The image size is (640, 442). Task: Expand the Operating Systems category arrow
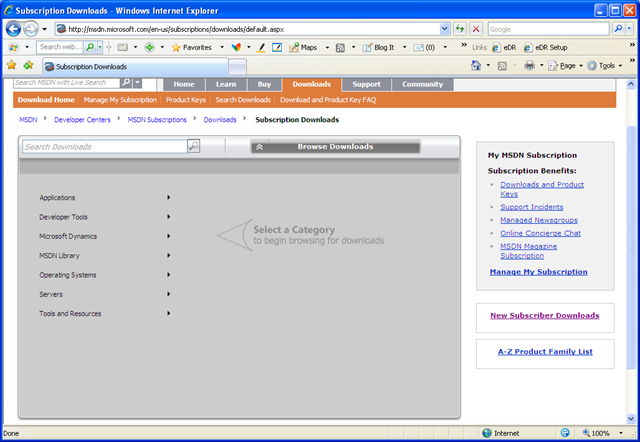169,275
